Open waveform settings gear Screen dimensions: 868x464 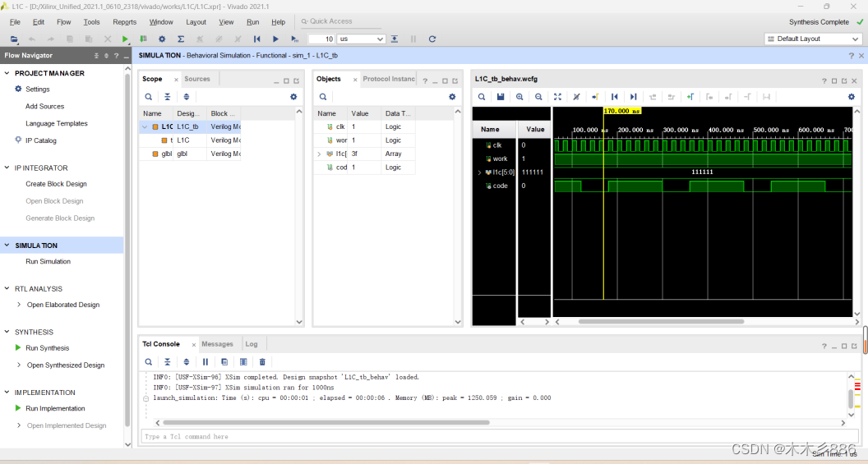(852, 97)
